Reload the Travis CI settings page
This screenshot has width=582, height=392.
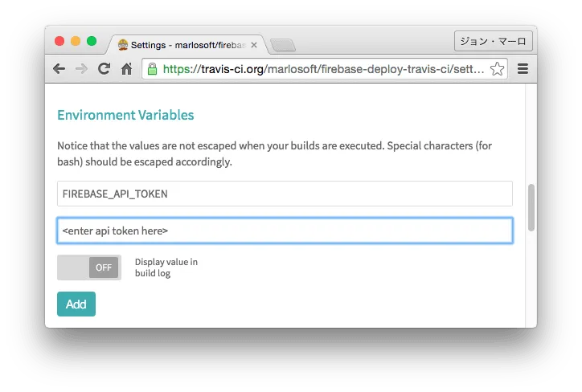104,69
